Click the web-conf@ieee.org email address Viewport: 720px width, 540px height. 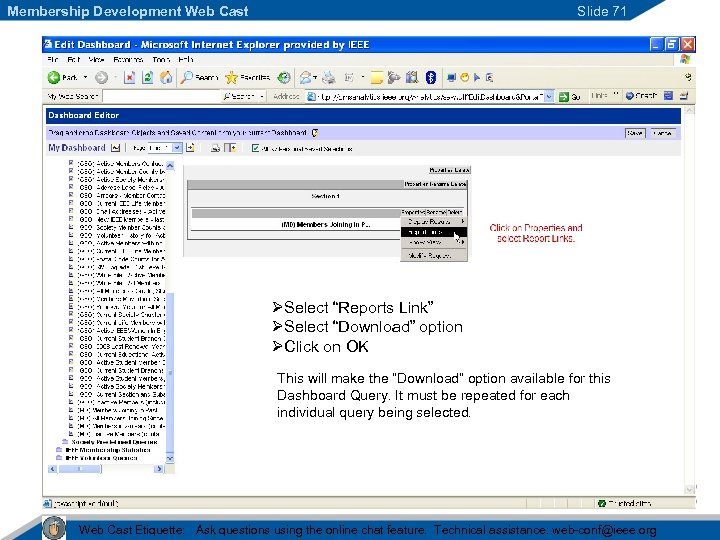[604, 530]
